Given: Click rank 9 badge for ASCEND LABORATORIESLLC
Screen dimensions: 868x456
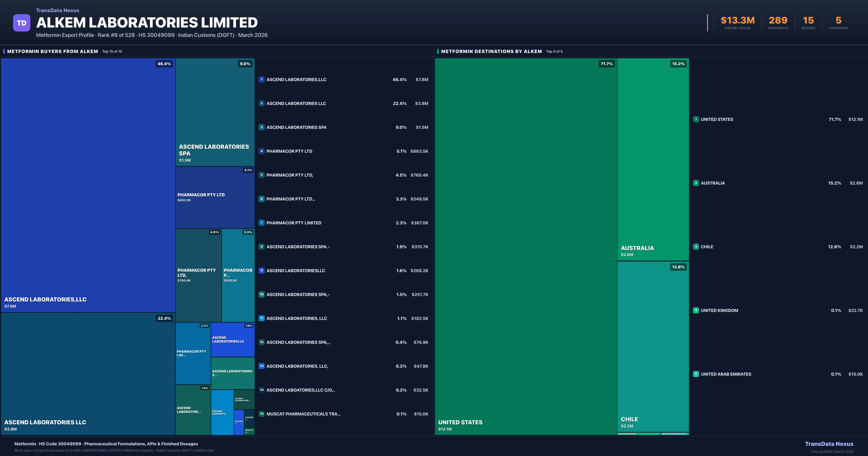Looking at the screenshot, I should 261,271.
